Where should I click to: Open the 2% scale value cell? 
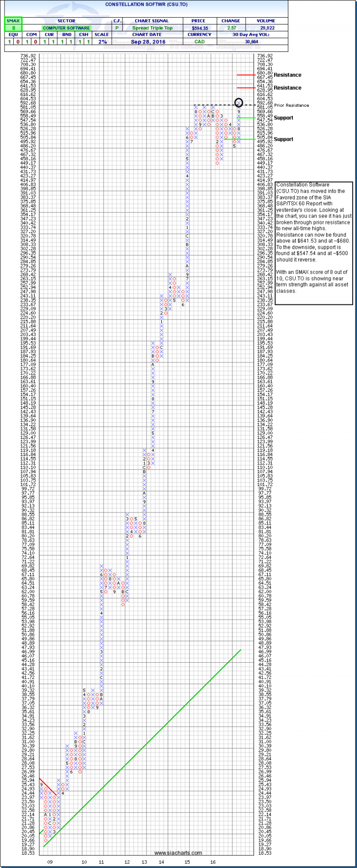point(102,42)
